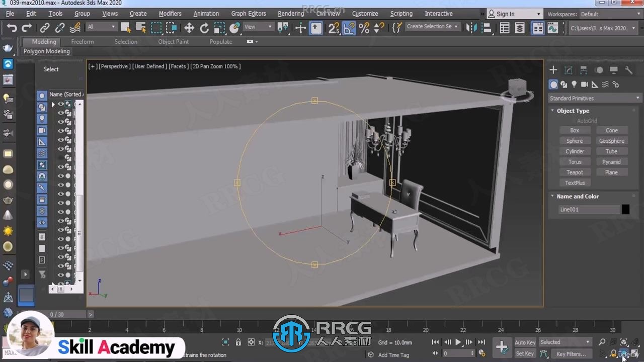Click the Mirror tool icon
The height and width of the screenshot is (362, 644).
pyautogui.click(x=471, y=28)
